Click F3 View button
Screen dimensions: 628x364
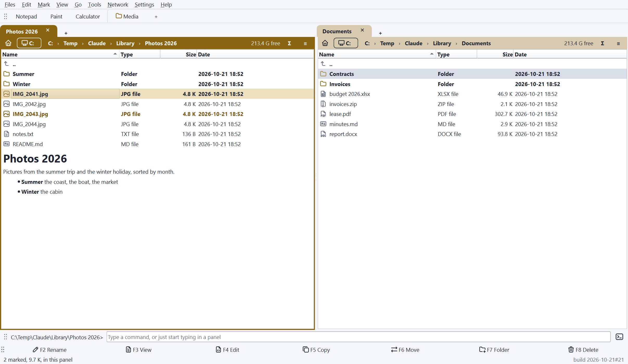point(139,350)
